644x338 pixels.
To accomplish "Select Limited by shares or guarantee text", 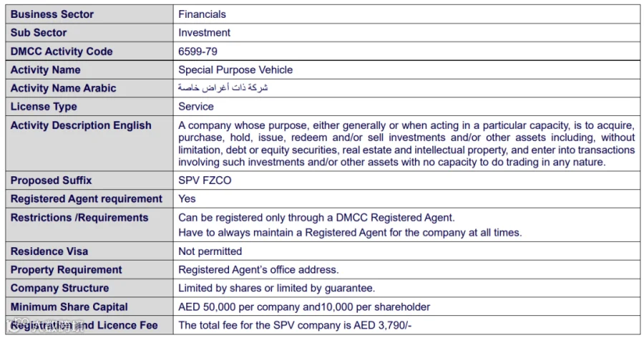I will tap(276, 289).
